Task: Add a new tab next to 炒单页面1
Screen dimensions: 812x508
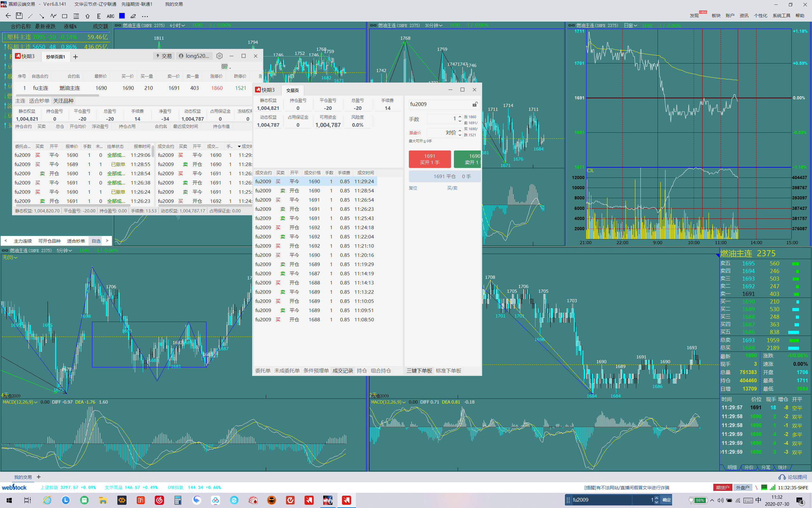Action: [75, 57]
